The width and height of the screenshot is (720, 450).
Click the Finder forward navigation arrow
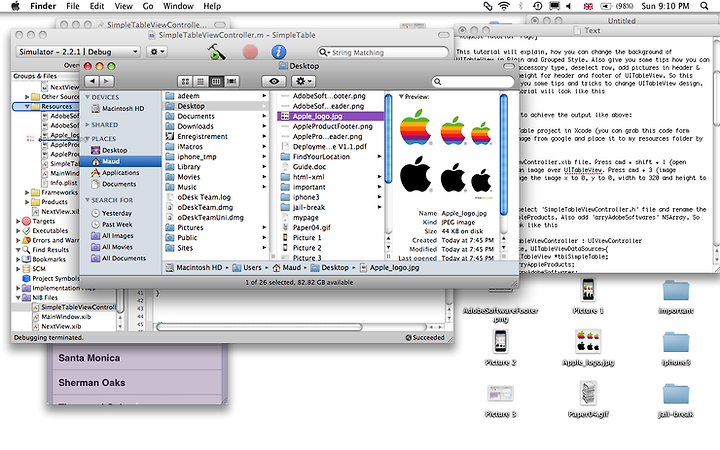pos(106,81)
